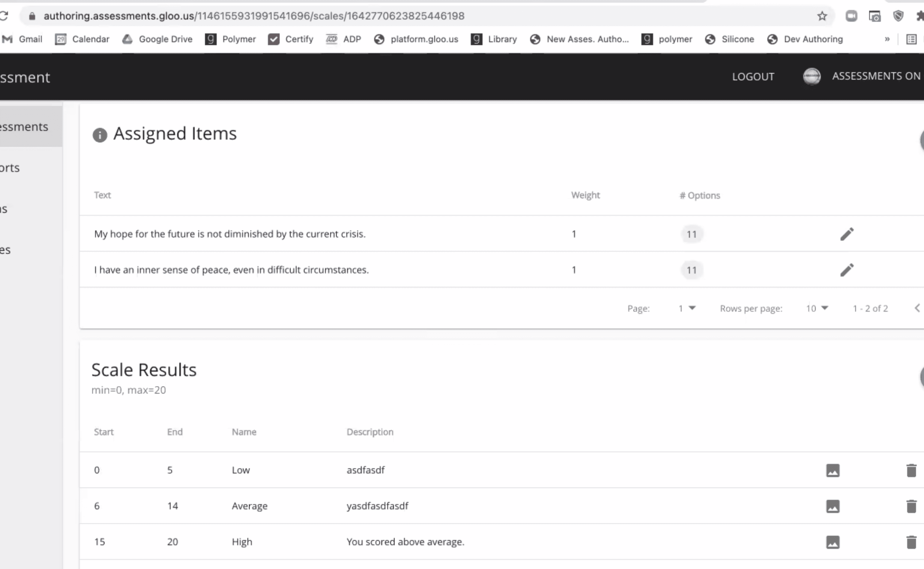Open image for the High result row
This screenshot has height=569, width=924.
click(x=833, y=542)
